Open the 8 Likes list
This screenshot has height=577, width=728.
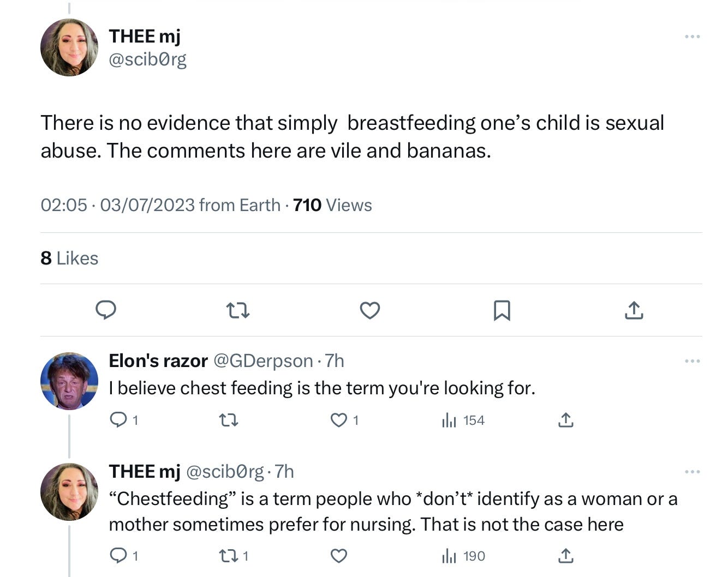[x=69, y=258]
